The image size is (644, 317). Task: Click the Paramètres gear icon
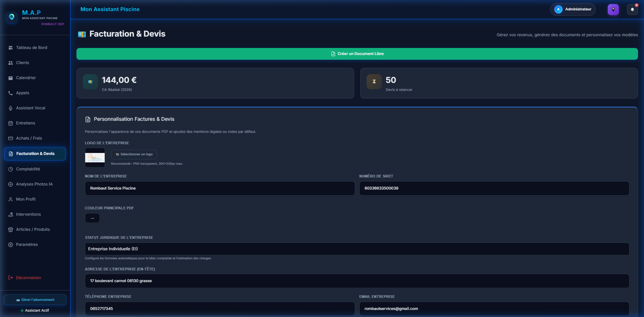tap(10, 245)
